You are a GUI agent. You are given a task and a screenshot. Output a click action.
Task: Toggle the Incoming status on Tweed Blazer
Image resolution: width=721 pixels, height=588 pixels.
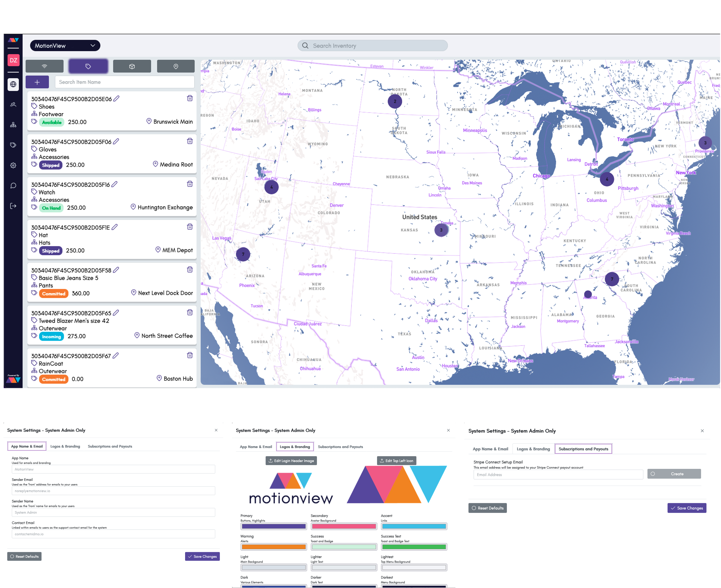tap(51, 335)
